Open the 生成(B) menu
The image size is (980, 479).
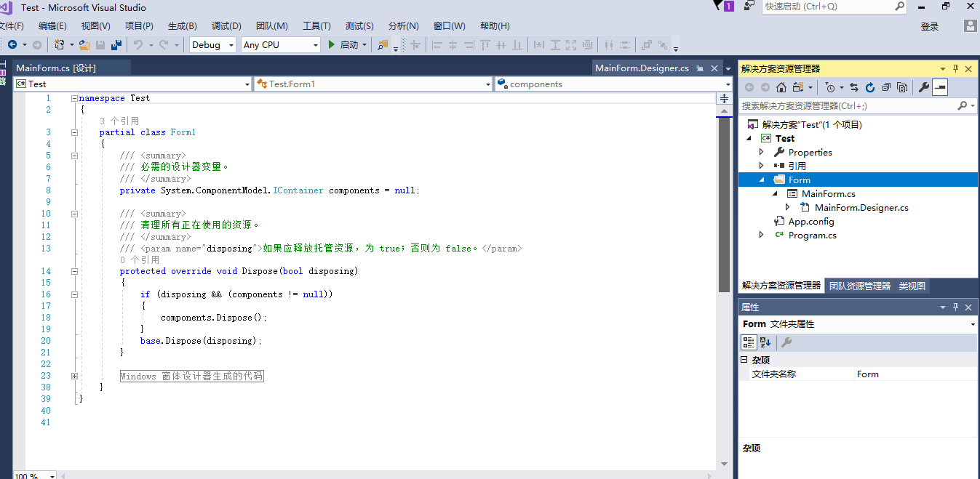(x=182, y=26)
